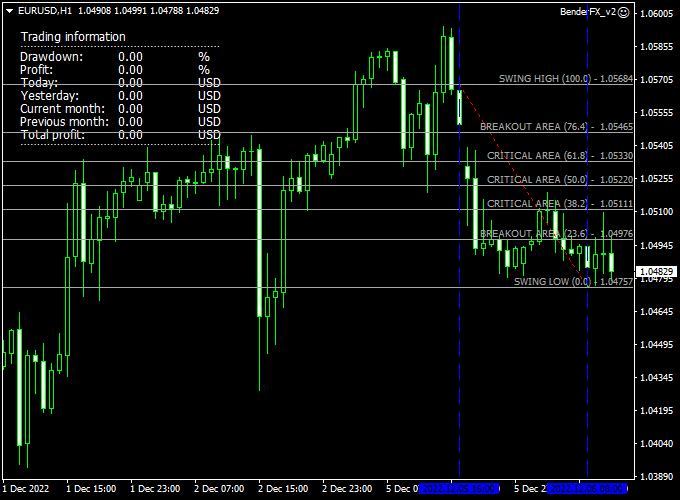Image resolution: width=680 pixels, height=500 pixels.
Task: Click the expert advisor smiley face icon
Action: coord(623,13)
